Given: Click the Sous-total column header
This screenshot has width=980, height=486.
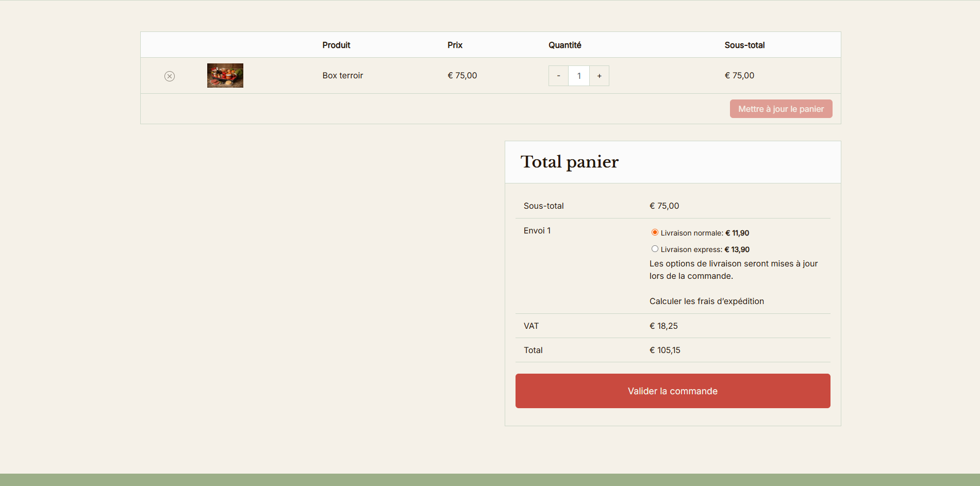Looking at the screenshot, I should tap(744, 45).
